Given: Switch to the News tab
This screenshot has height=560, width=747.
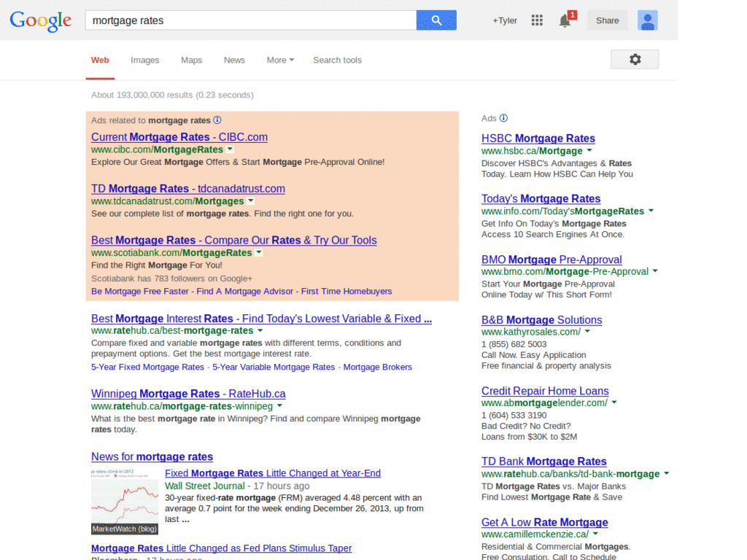Looking at the screenshot, I should pyautogui.click(x=234, y=60).
